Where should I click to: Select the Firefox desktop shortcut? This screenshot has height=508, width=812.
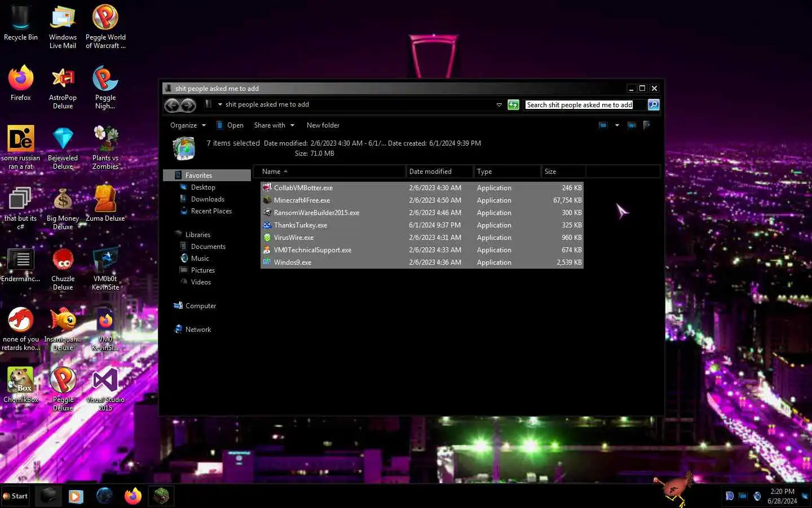coord(21,84)
